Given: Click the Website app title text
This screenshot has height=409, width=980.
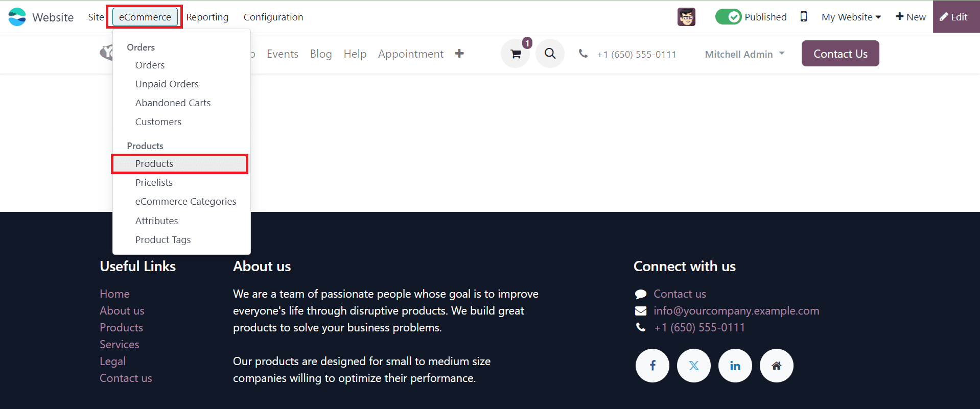Looking at the screenshot, I should click(x=53, y=17).
